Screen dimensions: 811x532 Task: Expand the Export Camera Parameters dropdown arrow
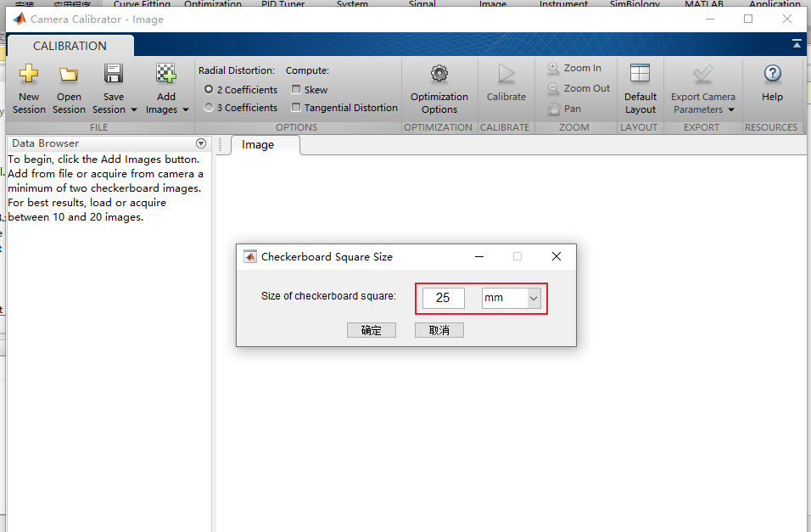[730, 109]
